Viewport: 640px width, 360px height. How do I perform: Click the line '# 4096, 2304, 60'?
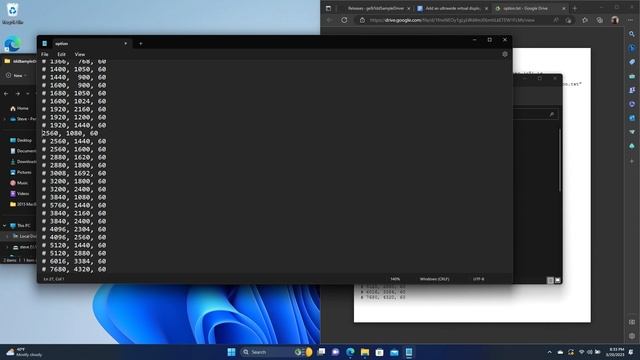point(74,229)
